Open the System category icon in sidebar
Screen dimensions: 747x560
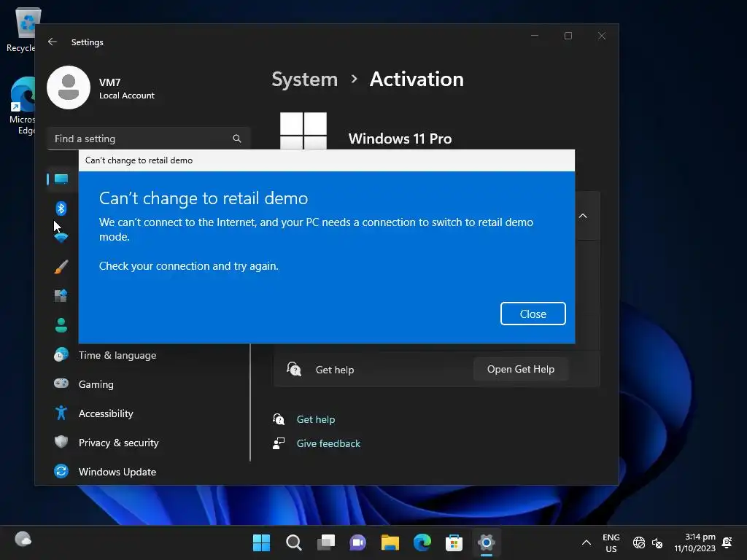click(x=61, y=179)
